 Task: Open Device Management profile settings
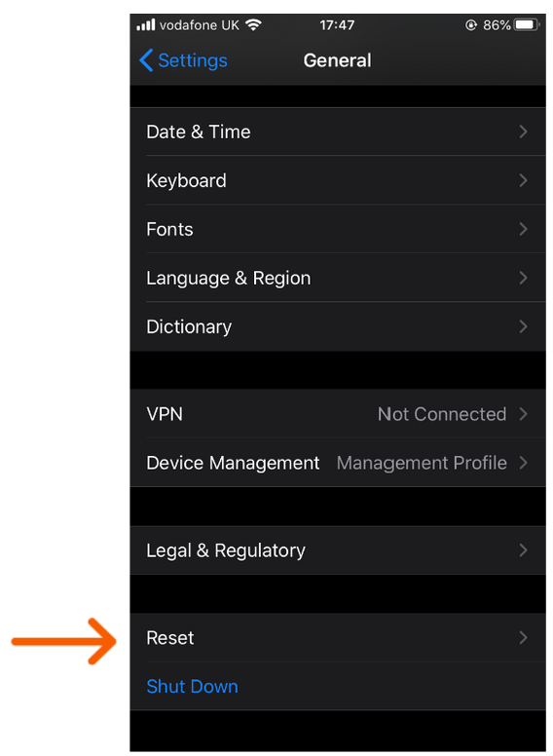338,463
